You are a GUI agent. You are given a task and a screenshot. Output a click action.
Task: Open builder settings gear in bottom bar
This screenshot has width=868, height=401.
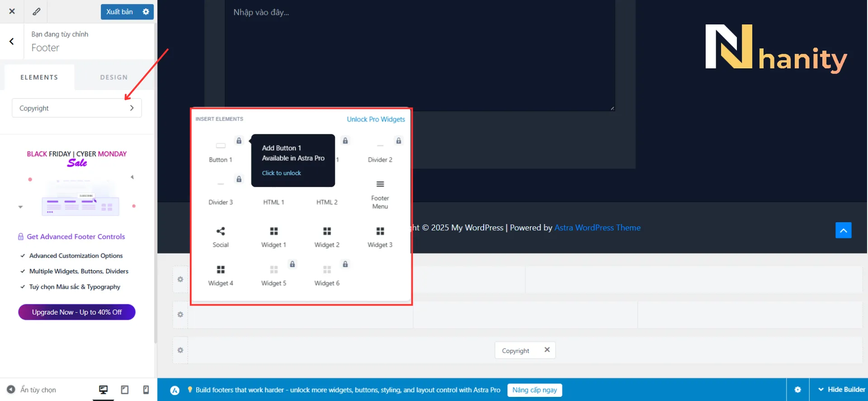click(x=798, y=390)
